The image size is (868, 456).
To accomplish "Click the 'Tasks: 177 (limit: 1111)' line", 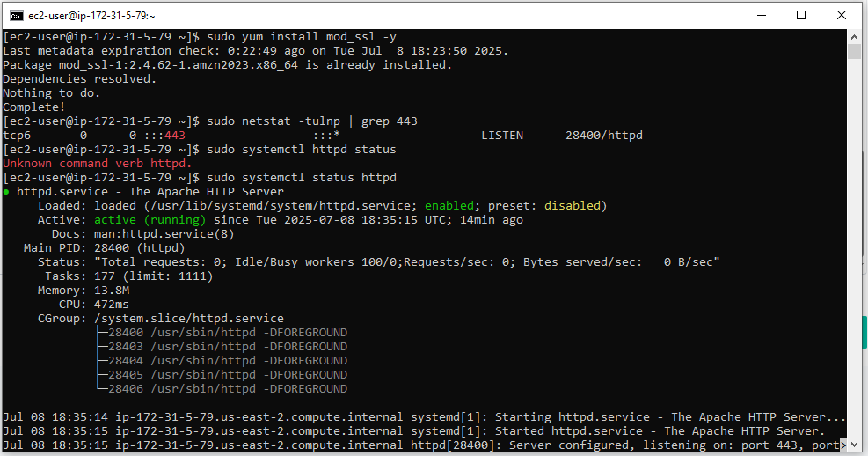I will click(x=129, y=276).
